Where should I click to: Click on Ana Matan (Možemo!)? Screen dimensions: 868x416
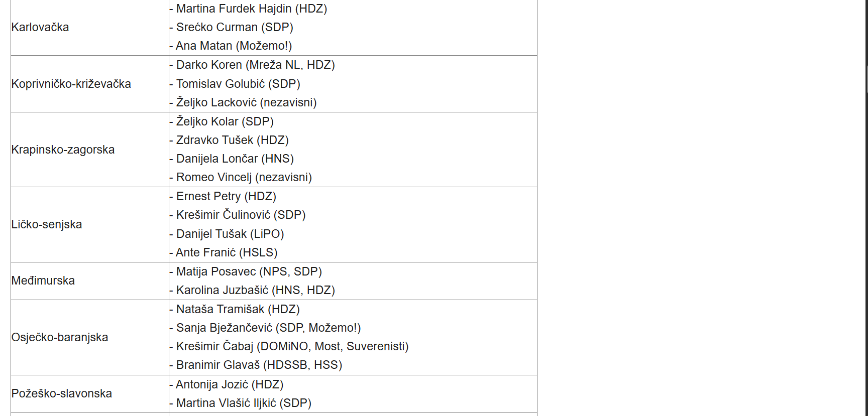click(234, 46)
